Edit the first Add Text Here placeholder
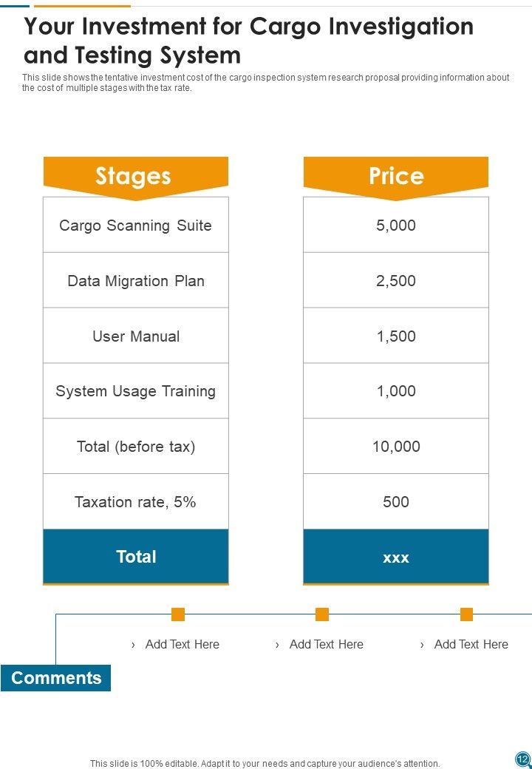 (x=183, y=645)
